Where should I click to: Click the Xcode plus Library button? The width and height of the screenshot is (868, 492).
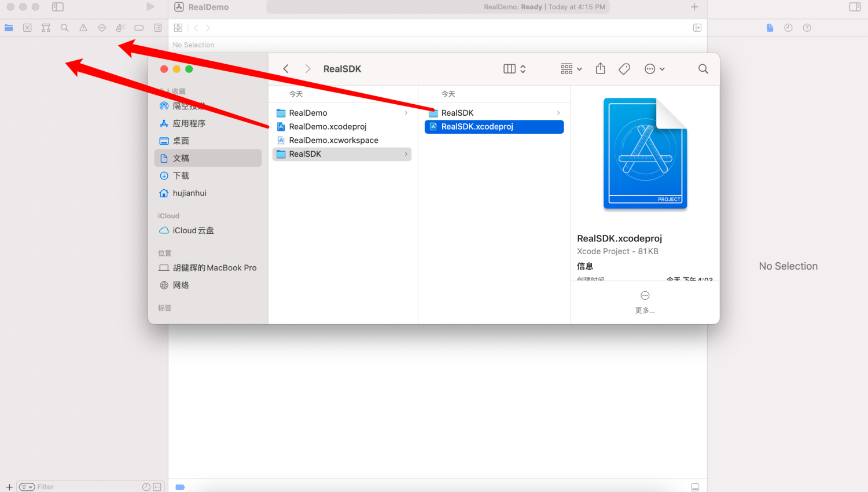tap(694, 7)
